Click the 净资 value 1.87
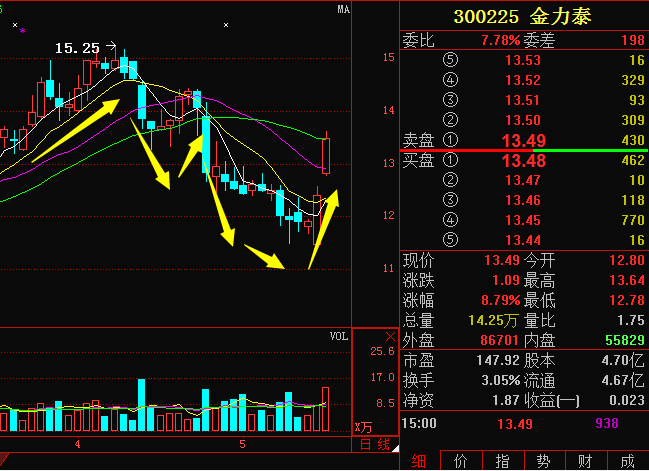The image size is (649, 471). [505, 400]
